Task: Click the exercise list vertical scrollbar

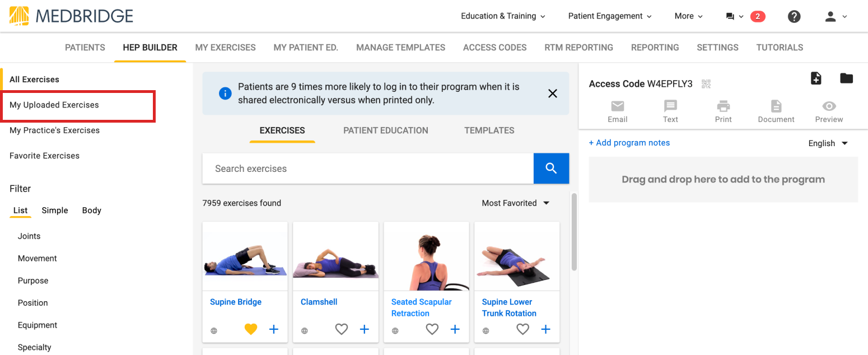Action: [573, 232]
